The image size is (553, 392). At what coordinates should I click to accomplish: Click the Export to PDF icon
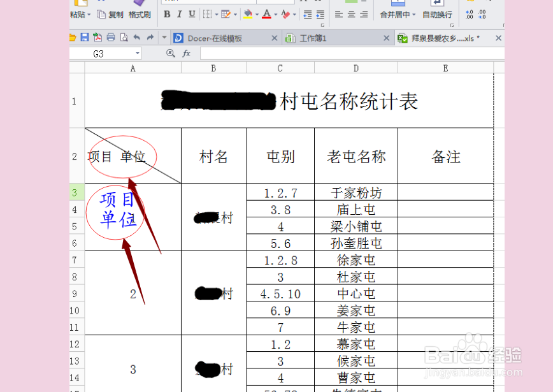[x=97, y=36]
